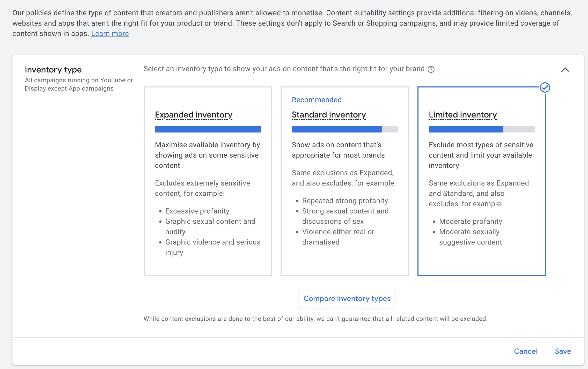Click the Learn more link

click(110, 34)
